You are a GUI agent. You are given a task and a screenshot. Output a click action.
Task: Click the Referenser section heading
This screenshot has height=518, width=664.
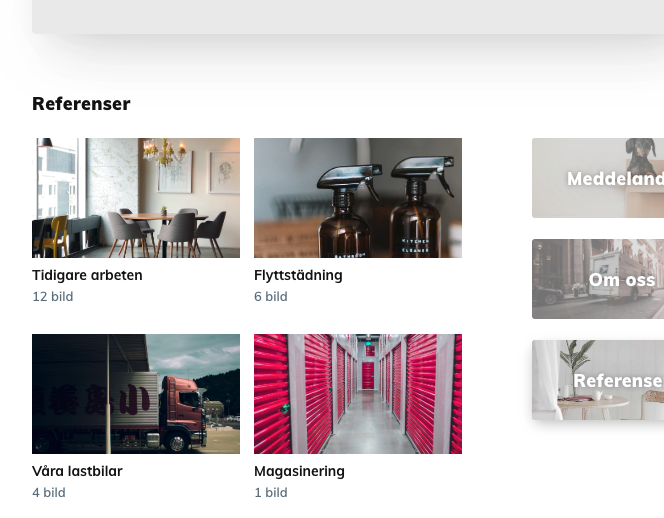pyautogui.click(x=81, y=104)
